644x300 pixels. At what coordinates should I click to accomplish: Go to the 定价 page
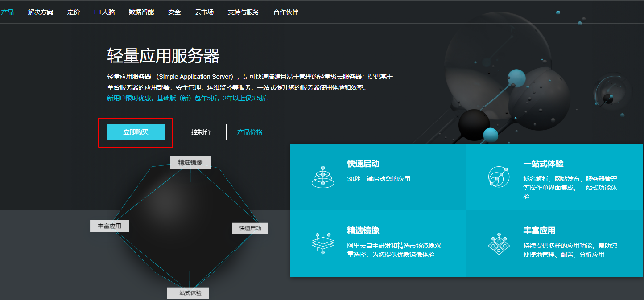[x=74, y=12]
